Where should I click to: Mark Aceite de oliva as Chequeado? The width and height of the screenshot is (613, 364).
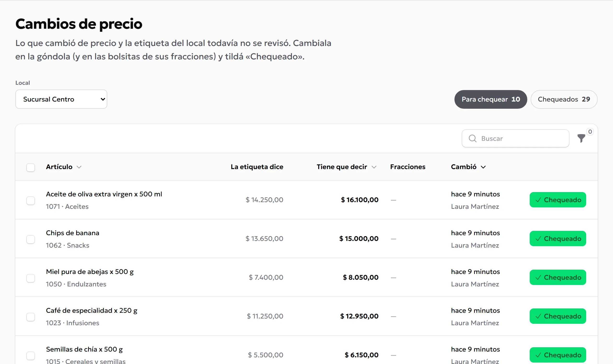558,200
